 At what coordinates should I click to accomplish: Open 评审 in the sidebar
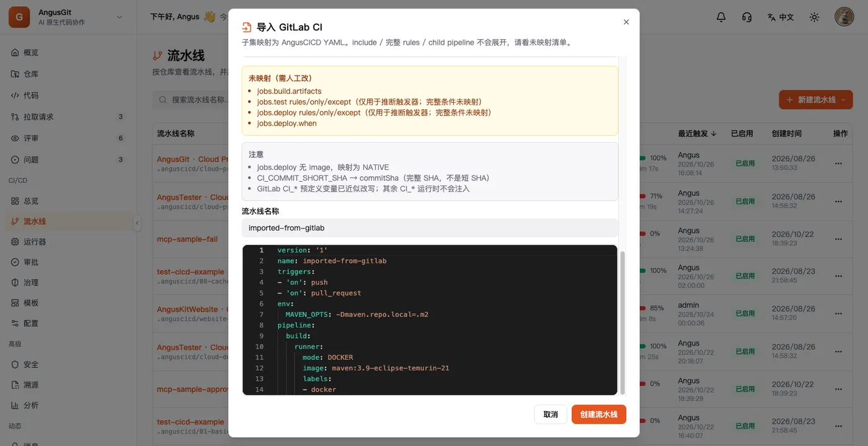coord(68,138)
